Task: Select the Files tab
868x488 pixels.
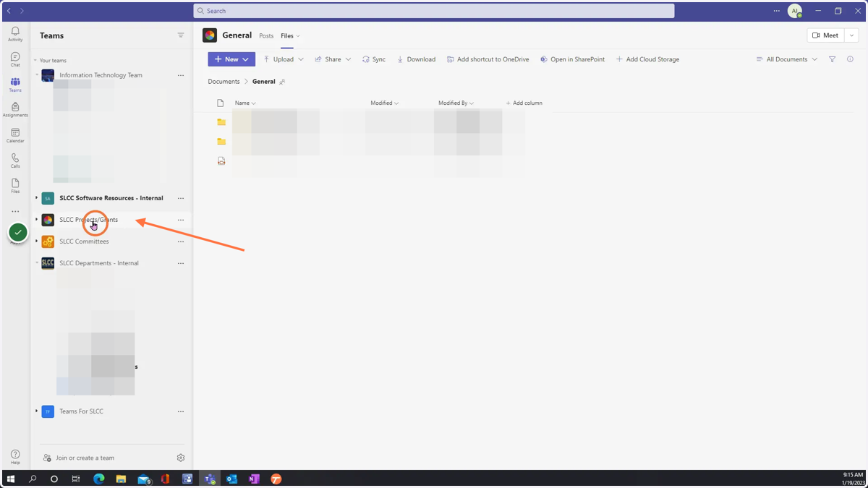Action: click(287, 35)
